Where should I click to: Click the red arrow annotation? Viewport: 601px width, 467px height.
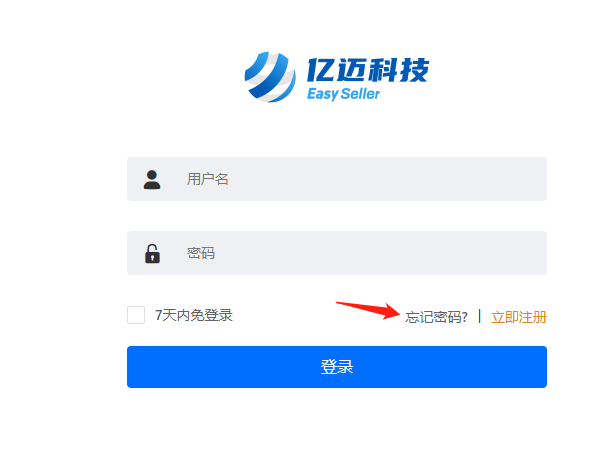(368, 310)
